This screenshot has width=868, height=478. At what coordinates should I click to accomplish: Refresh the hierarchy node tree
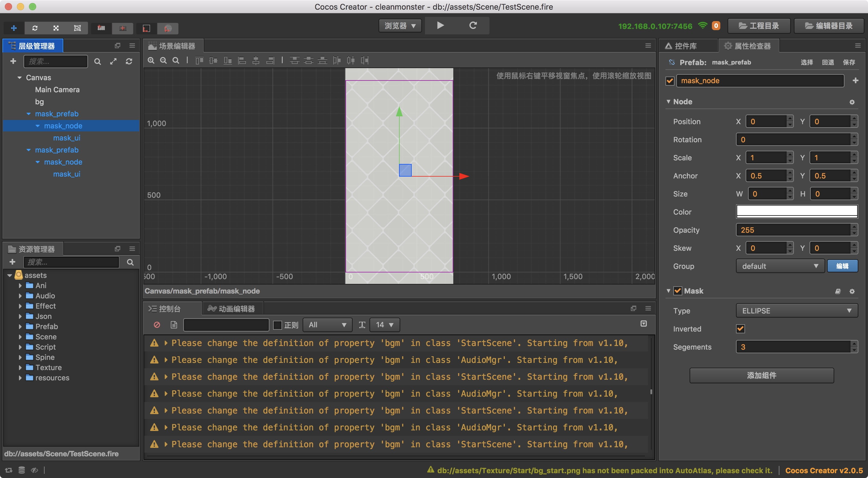[129, 61]
